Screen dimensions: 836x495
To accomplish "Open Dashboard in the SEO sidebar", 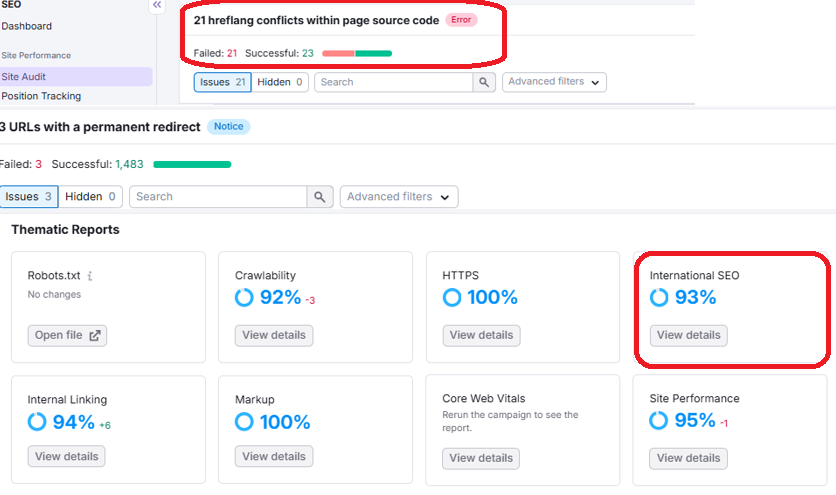I will point(27,26).
